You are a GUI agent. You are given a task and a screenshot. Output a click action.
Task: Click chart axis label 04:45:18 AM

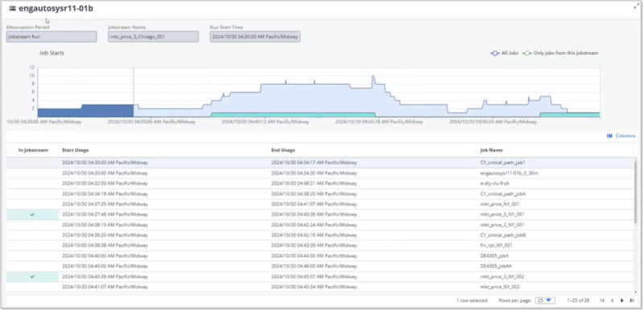[379, 122]
